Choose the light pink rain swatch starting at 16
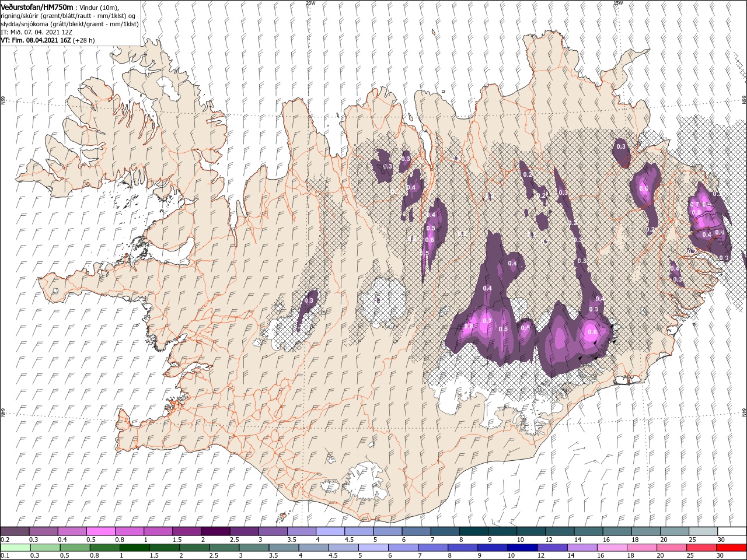The image size is (747, 560). (x=611, y=548)
